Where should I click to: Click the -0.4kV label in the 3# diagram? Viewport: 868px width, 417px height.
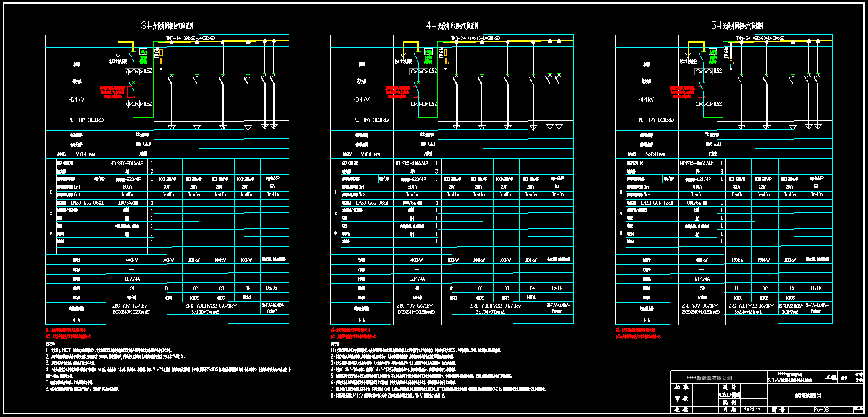76,100
